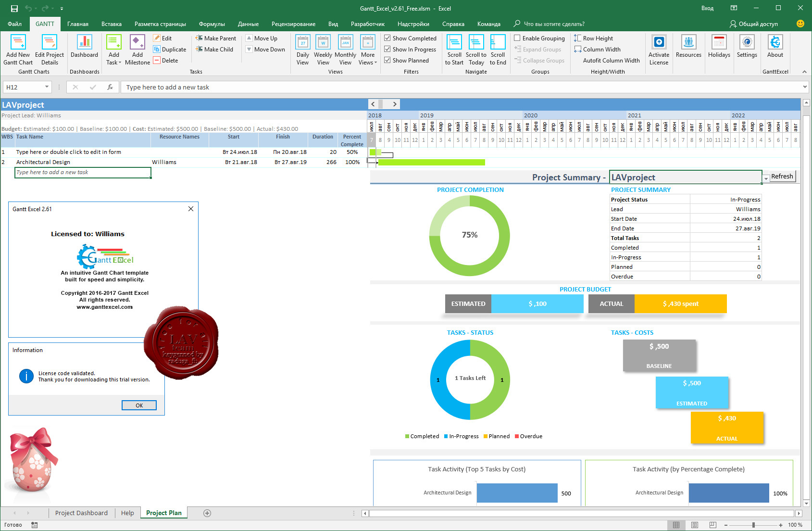Toggle Show Completed filter
The width and height of the screenshot is (812, 531).
point(410,38)
